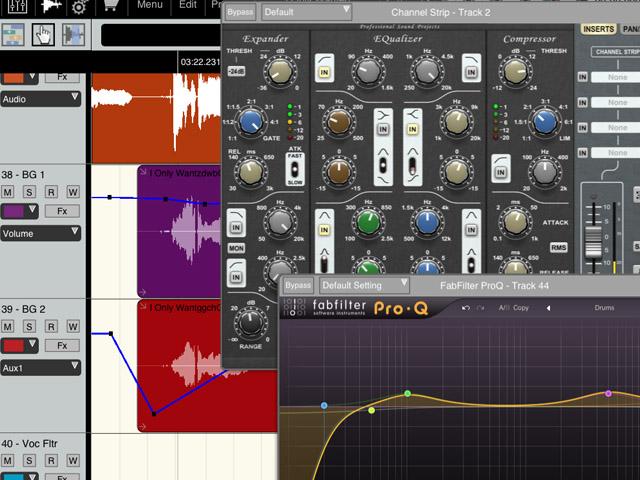Viewport: 640px width, 480px height.
Task: Open the Volume automation dropdown on track 38
Action: (40, 233)
